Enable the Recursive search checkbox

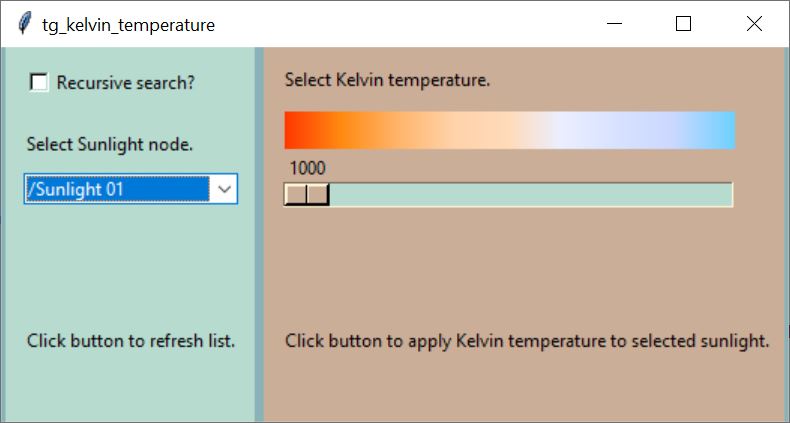[x=39, y=82]
